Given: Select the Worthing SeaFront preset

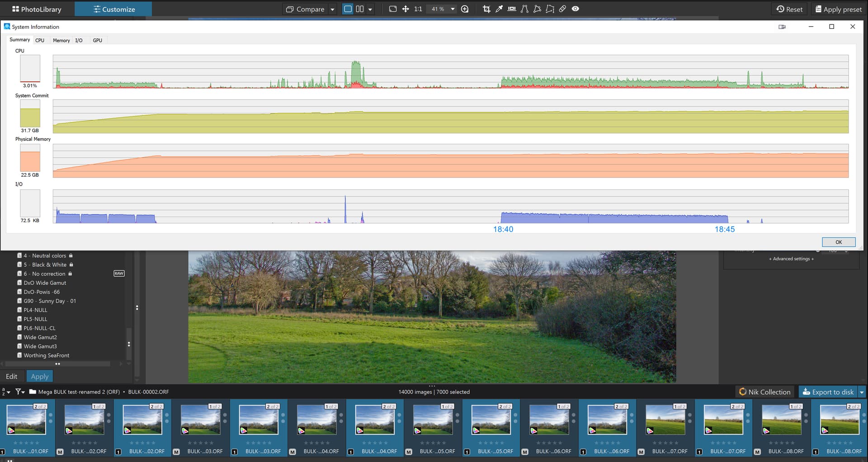Looking at the screenshot, I should (x=46, y=355).
